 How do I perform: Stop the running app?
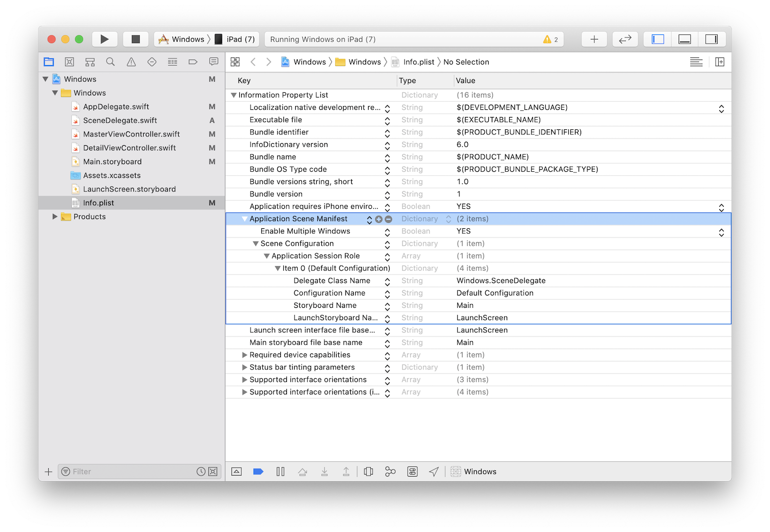136,39
